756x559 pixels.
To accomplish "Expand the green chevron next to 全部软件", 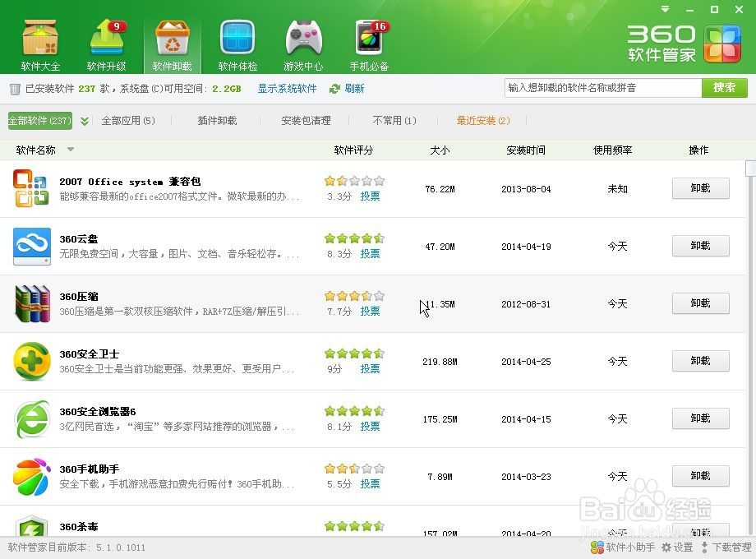I will (85, 121).
